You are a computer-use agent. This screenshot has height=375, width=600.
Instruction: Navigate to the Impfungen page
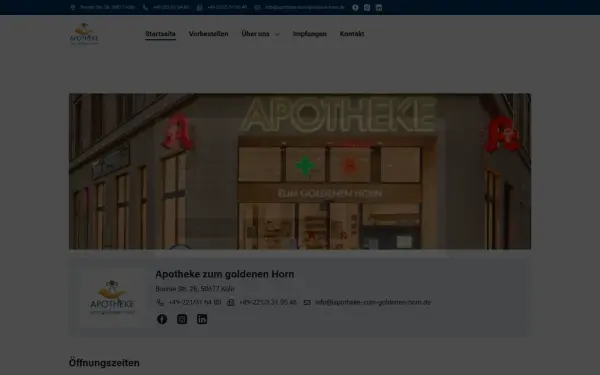(310, 34)
